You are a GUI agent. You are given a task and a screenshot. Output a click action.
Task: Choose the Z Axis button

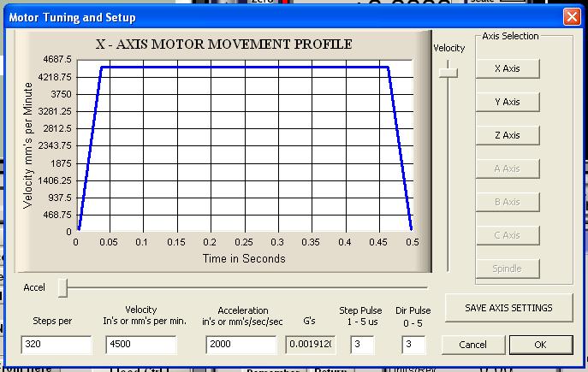[508, 136]
